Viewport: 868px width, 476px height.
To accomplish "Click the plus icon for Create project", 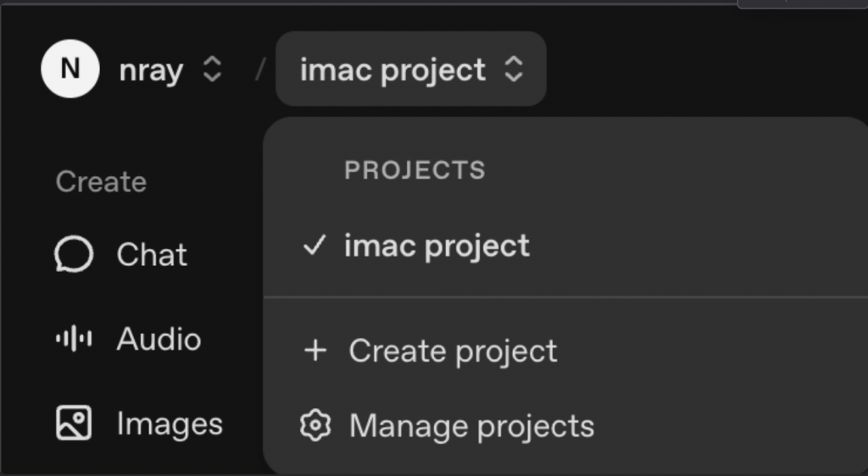I will (x=315, y=351).
